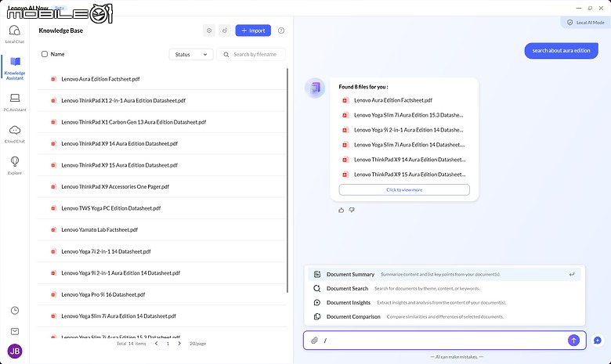Send message with purple arrow button

pos(573,341)
